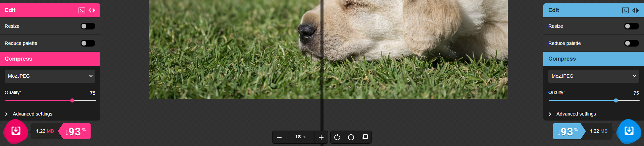Adjust the left Quality slider
The height and width of the screenshot is (146, 644).
point(50,100)
